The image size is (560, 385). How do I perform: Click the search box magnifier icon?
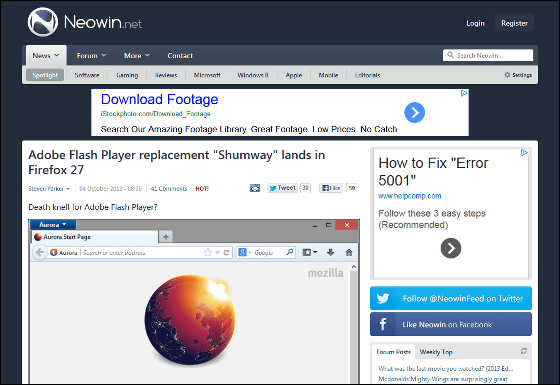pos(290,252)
